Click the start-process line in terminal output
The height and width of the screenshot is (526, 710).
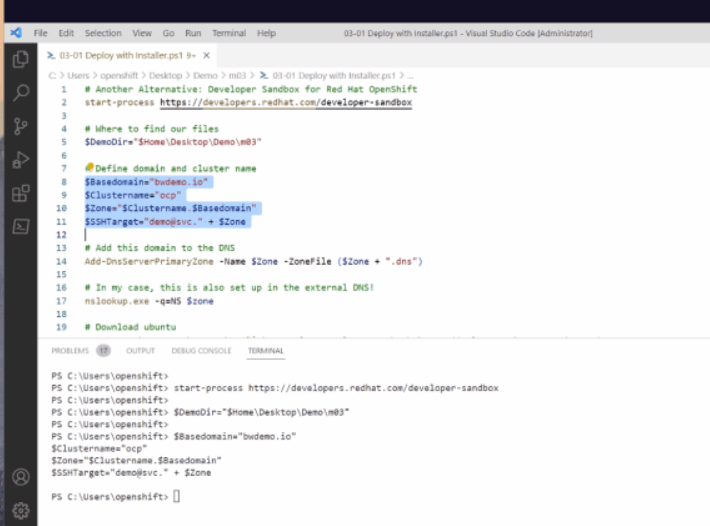click(x=336, y=388)
